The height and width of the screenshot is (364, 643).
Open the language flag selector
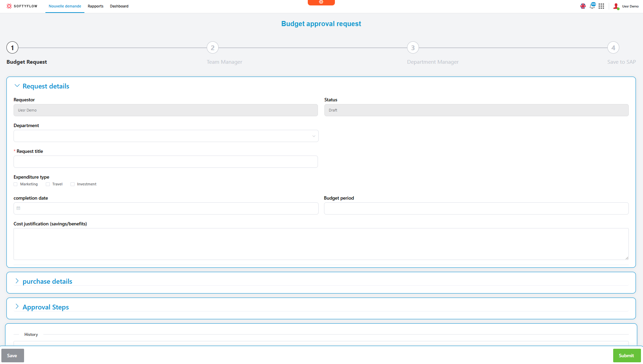click(x=583, y=6)
